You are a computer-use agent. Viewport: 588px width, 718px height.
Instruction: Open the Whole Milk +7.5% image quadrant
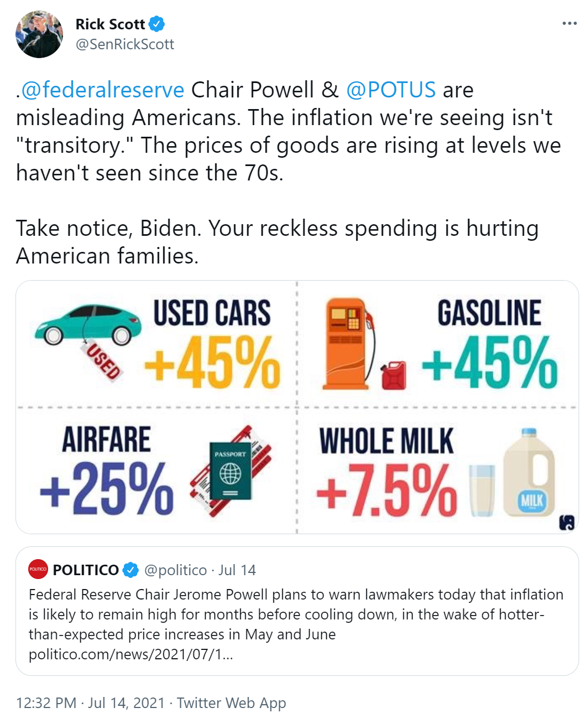438,471
